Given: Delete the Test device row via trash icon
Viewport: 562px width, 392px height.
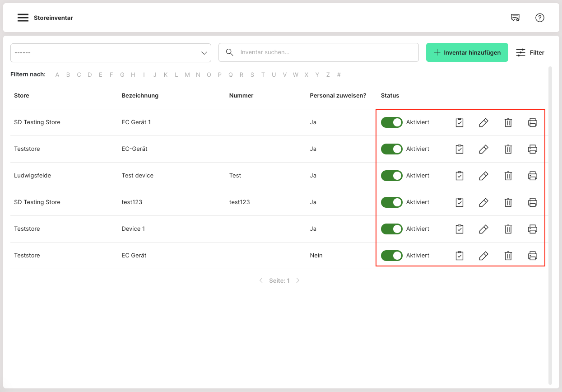Looking at the screenshot, I should tap(508, 176).
